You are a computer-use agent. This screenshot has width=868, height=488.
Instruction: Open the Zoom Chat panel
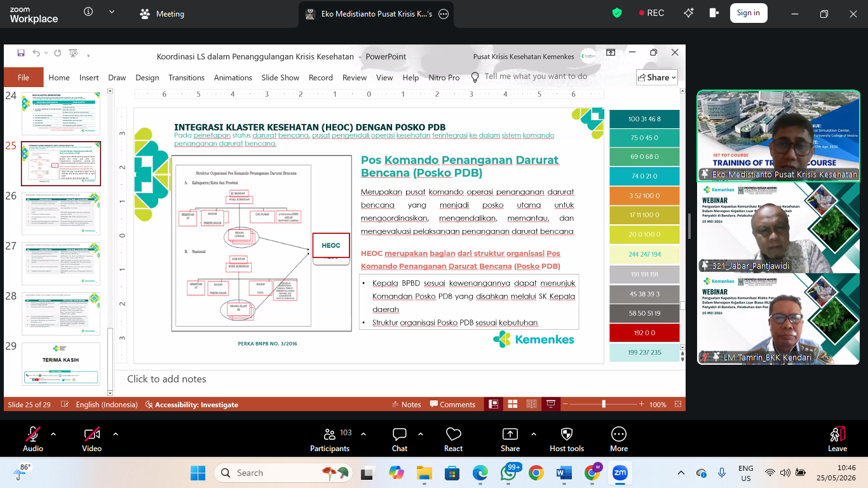tap(400, 440)
